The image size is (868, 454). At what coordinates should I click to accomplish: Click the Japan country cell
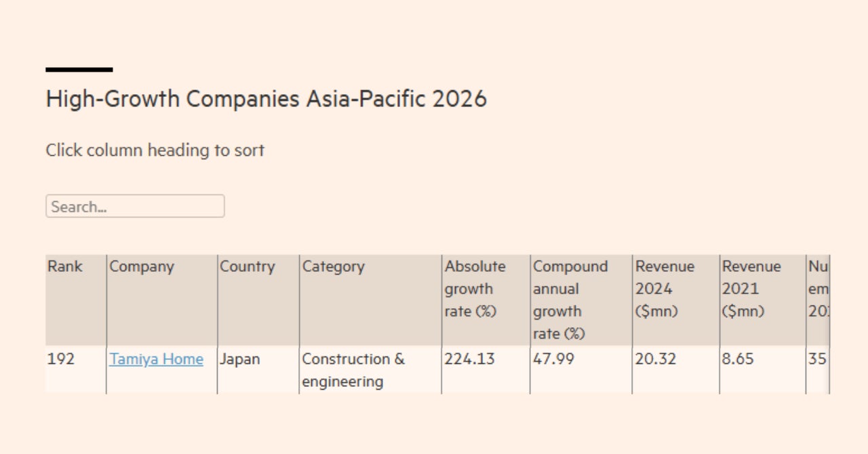pos(240,359)
